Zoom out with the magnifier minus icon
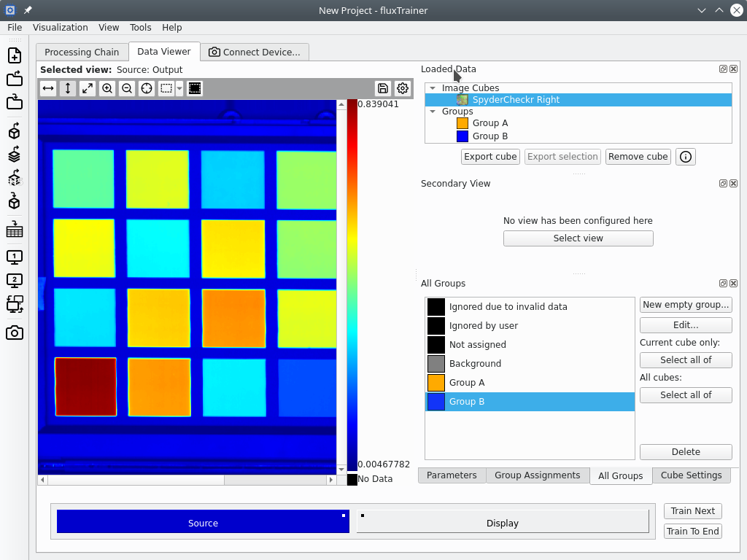The height and width of the screenshot is (560, 747). click(x=127, y=88)
